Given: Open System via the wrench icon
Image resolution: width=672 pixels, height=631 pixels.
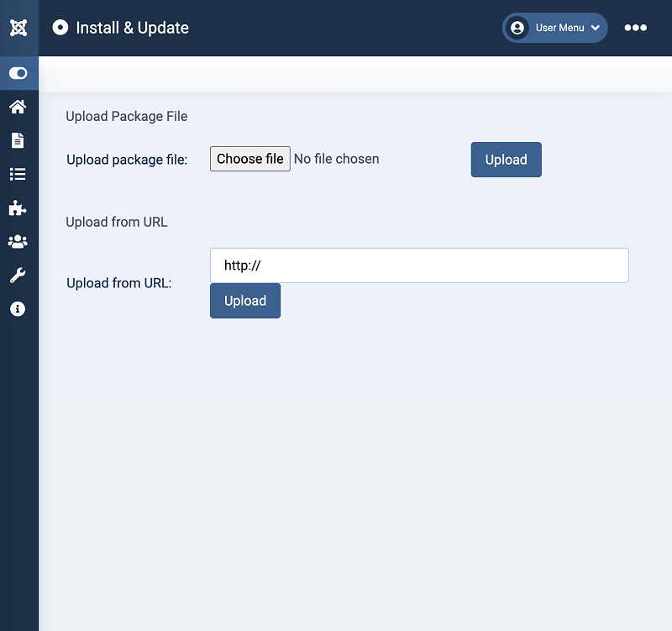Looking at the screenshot, I should [x=18, y=276].
